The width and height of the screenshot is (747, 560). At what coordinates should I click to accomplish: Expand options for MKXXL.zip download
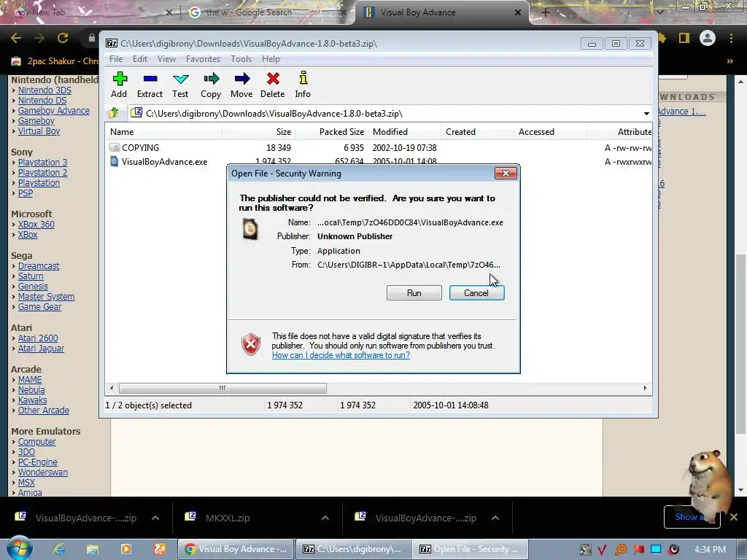(x=325, y=518)
